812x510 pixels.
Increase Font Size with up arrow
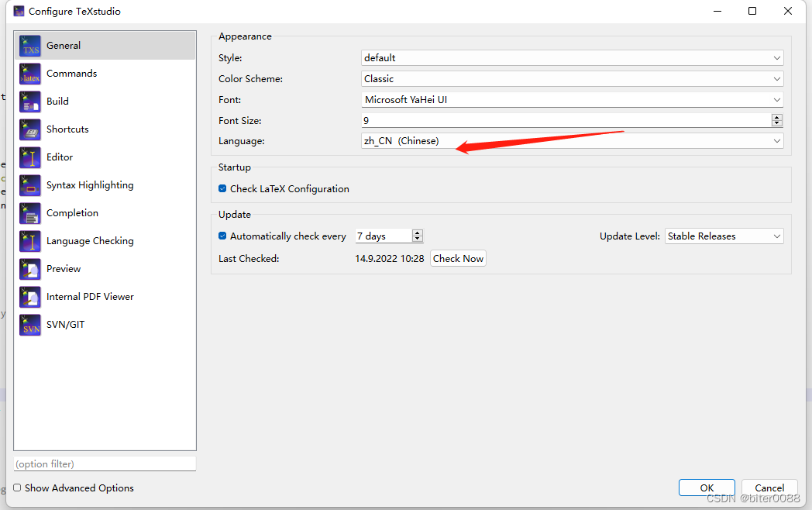click(777, 117)
